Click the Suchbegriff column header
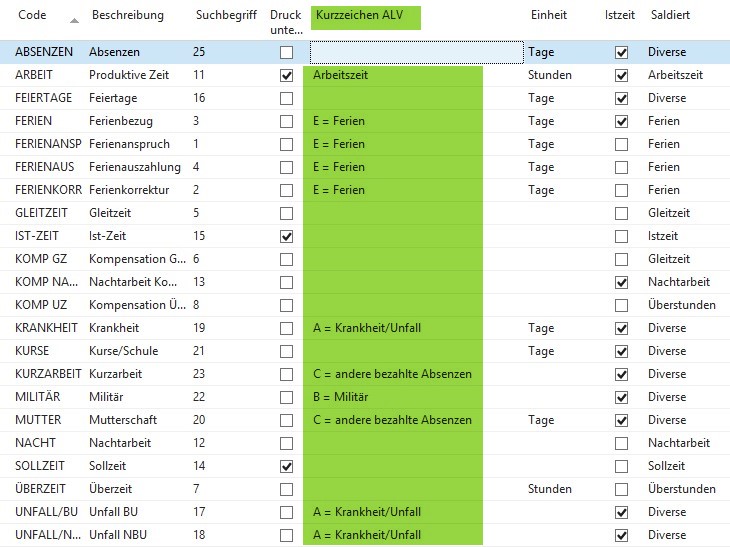Viewport: 730px width, 547px height. click(226, 16)
